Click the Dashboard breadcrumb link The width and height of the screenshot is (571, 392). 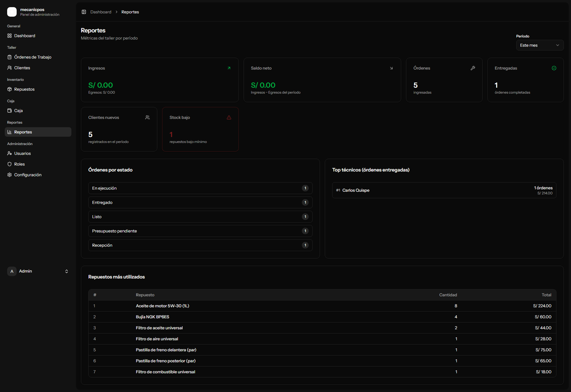coord(101,12)
